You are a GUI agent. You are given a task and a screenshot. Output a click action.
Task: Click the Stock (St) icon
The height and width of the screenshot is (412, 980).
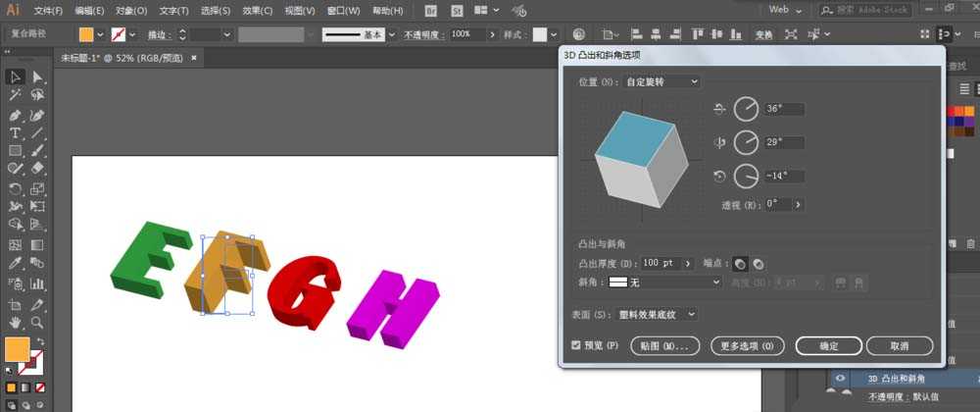[457, 10]
